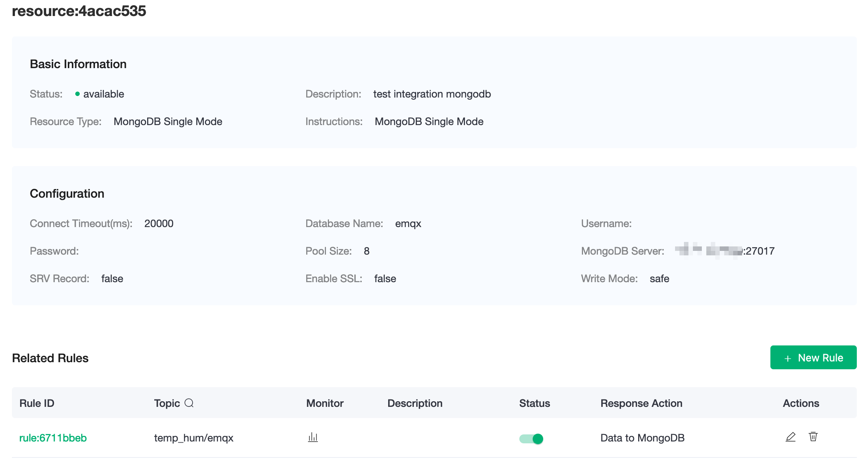The width and height of the screenshot is (868, 472).
Task: Delete the rule using the trash icon
Action: pos(813,437)
